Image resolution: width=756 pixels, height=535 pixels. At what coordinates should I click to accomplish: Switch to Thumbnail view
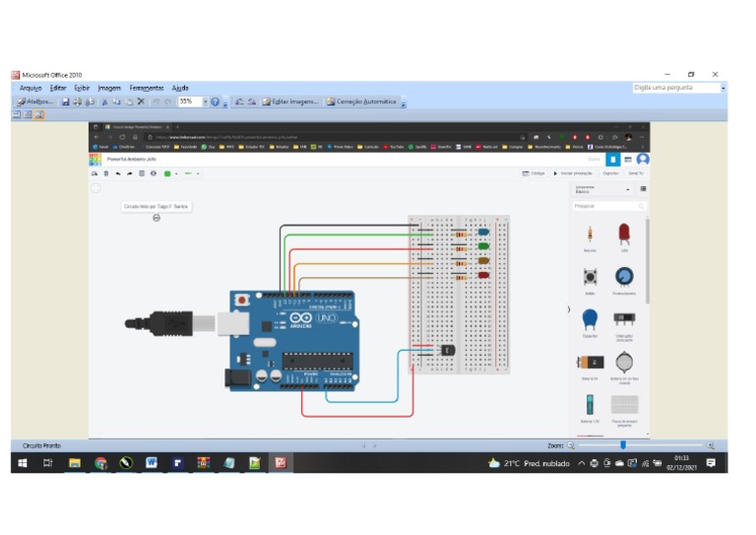17,115
